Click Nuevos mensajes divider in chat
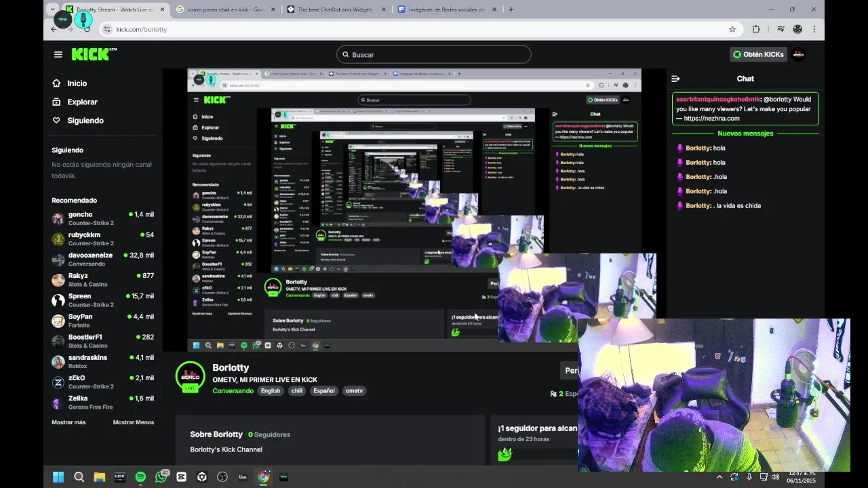868x488 pixels. tap(745, 134)
